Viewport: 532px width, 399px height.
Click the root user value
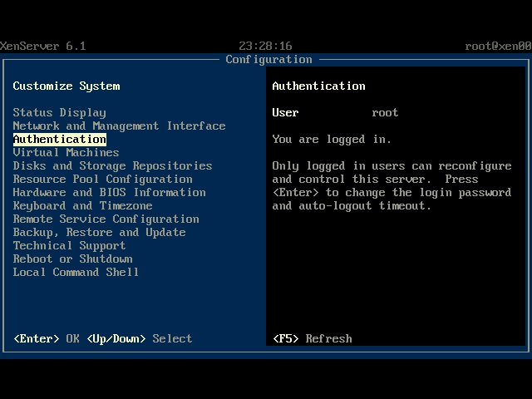385,113
